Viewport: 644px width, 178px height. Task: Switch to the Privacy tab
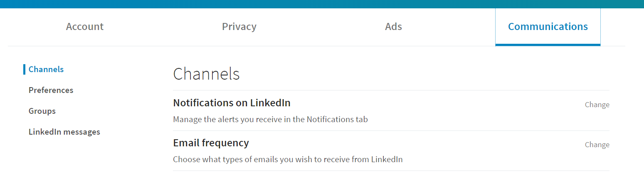tap(239, 27)
